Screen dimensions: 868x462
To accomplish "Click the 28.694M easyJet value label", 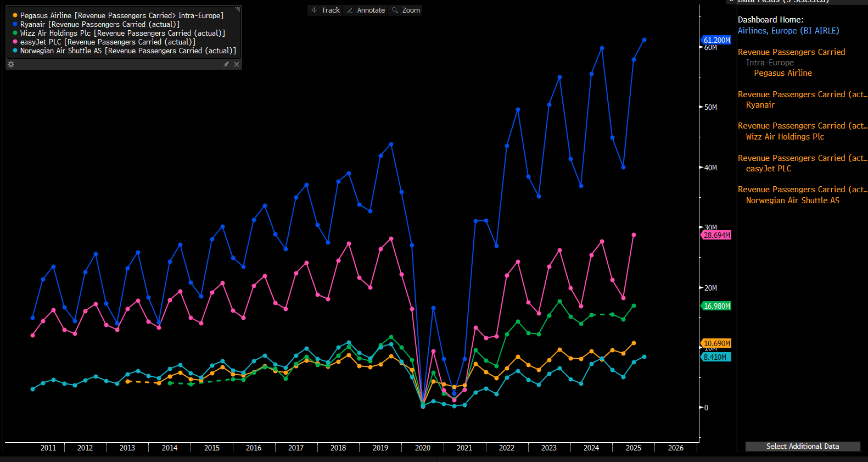I will 716,235.
